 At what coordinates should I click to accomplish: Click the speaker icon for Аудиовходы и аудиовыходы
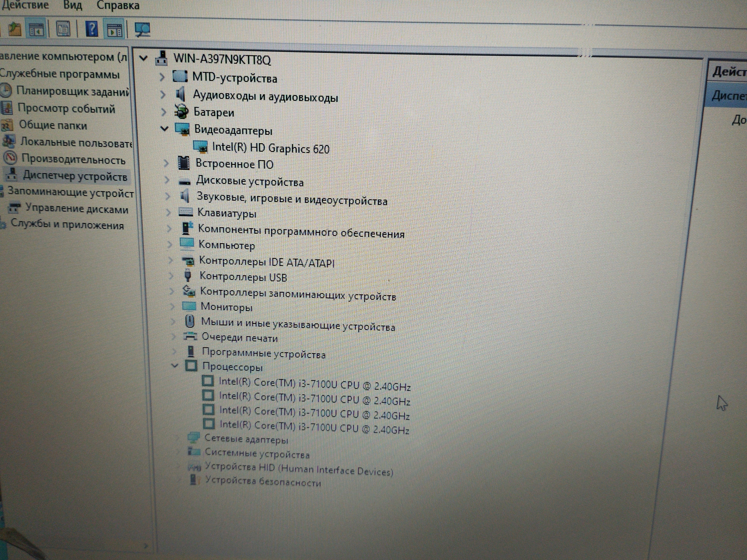coord(181,94)
